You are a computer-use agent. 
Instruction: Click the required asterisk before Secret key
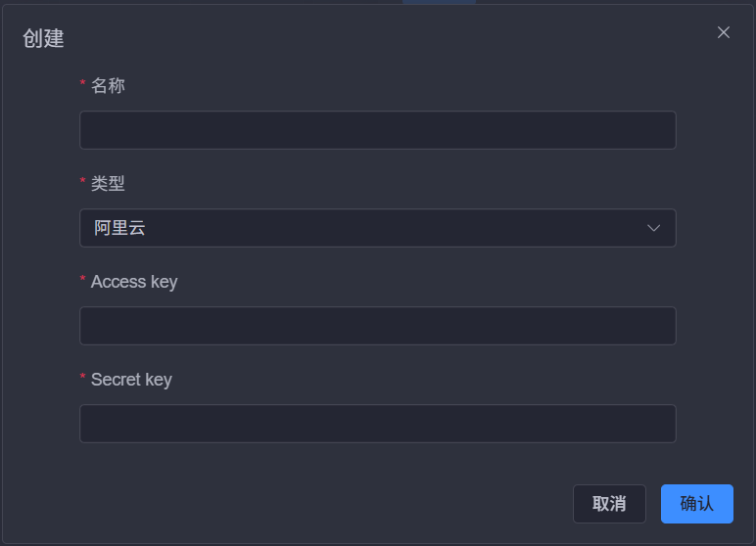[x=83, y=380]
